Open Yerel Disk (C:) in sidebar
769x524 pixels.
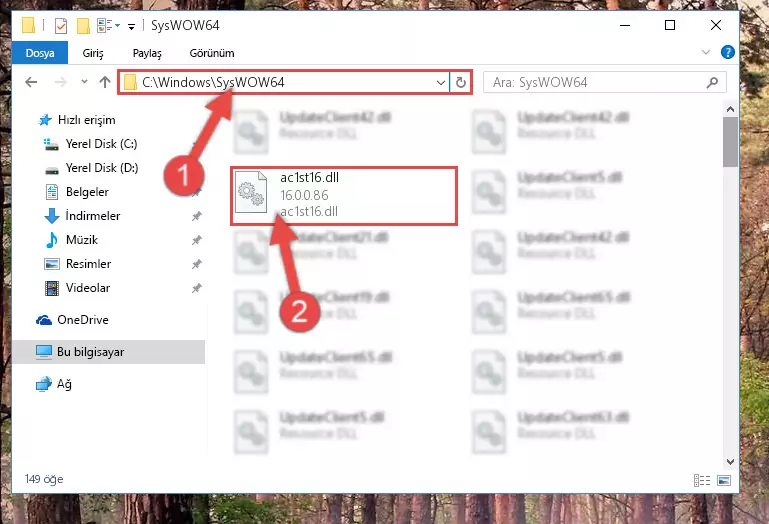point(101,144)
